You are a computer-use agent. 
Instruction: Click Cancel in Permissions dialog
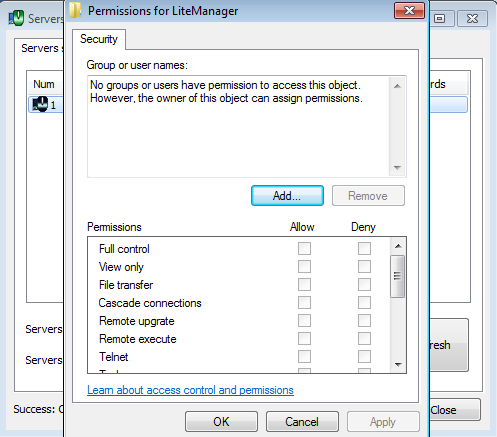click(x=302, y=422)
